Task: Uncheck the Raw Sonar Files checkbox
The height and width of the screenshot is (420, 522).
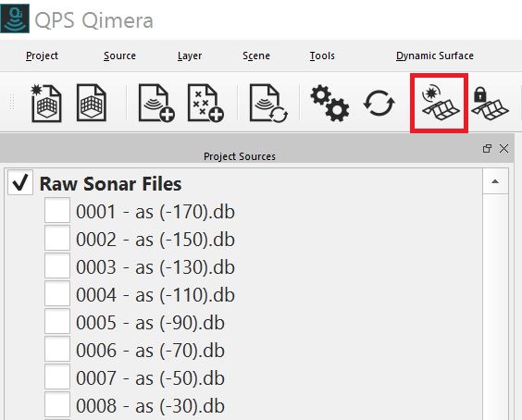Action: coord(20,183)
